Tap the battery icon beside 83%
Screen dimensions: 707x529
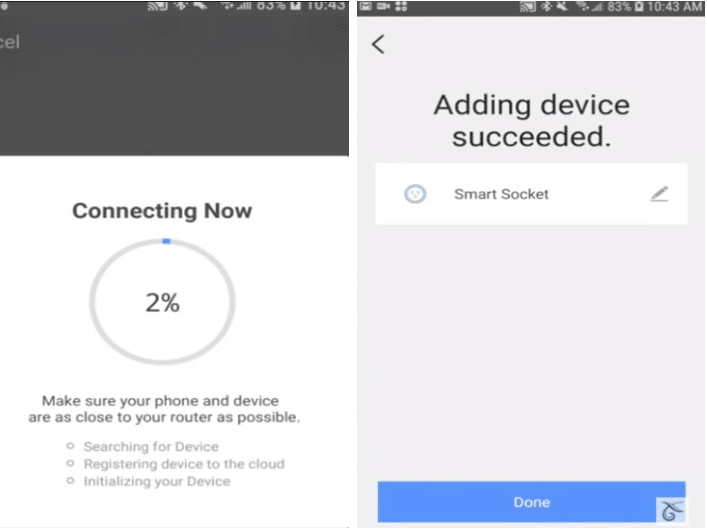click(638, 6)
